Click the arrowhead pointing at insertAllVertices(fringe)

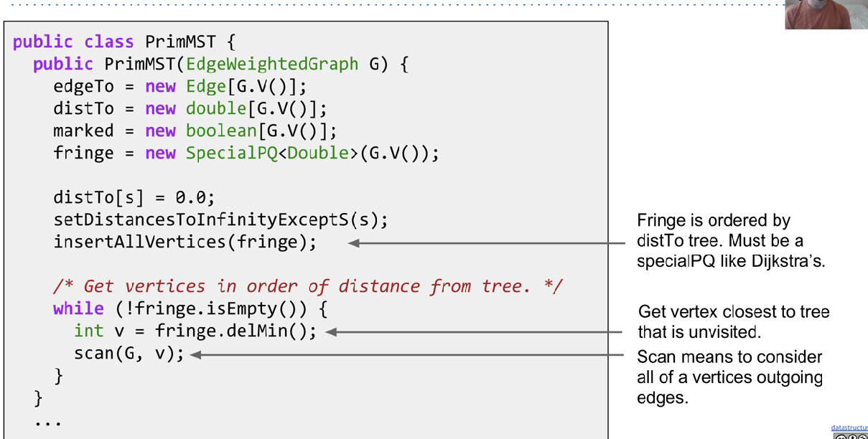354,243
